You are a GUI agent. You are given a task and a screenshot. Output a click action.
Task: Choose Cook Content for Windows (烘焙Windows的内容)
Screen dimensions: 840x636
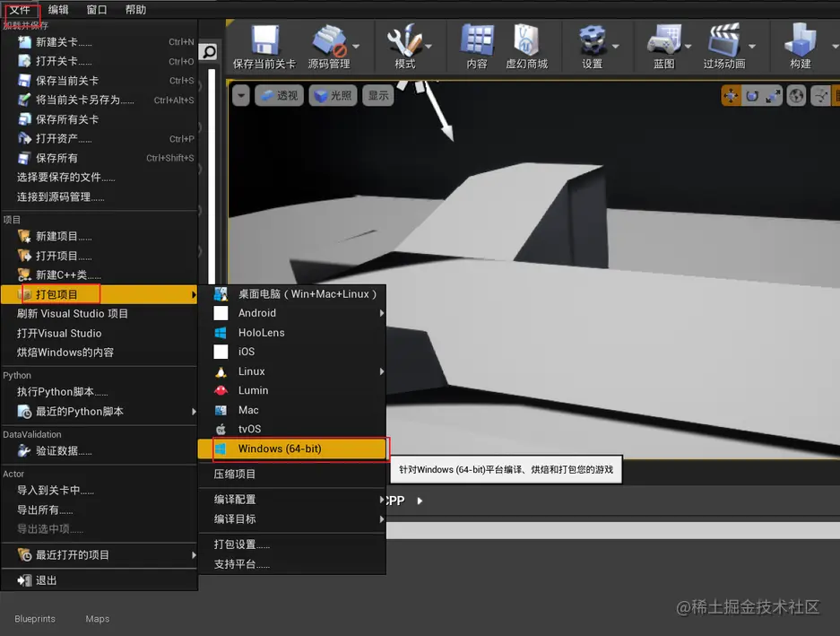[x=100, y=353]
